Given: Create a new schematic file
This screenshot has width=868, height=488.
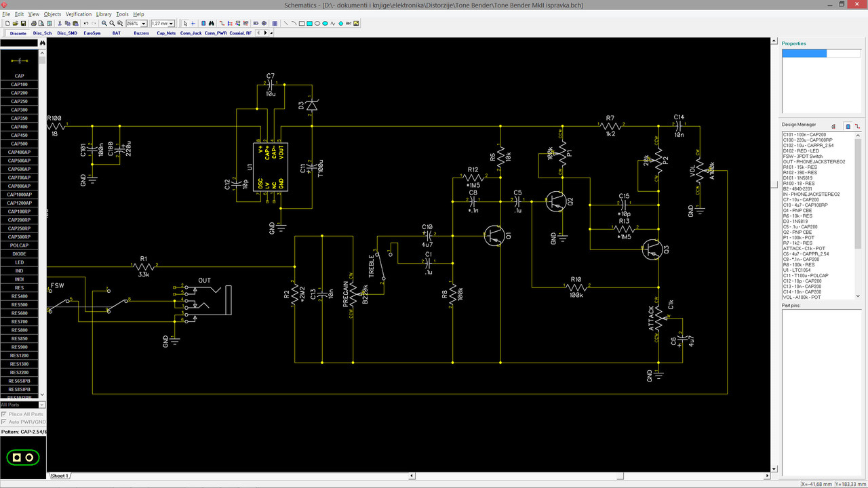Looking at the screenshot, I should click(7, 23).
